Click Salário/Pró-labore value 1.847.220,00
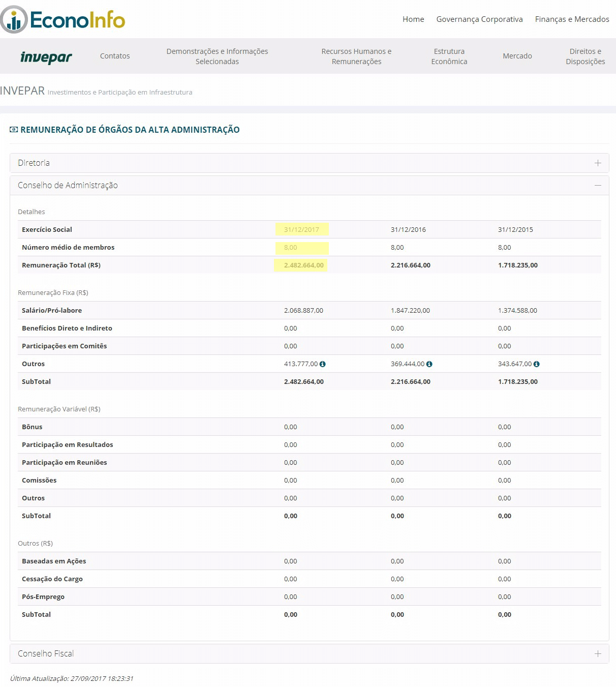This screenshot has width=616, height=687. (x=410, y=311)
